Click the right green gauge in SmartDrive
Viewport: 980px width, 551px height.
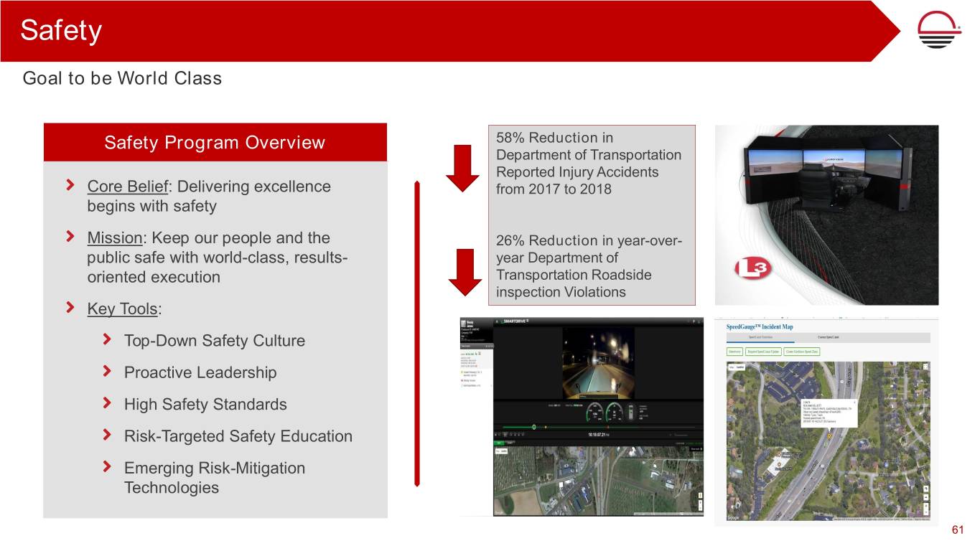click(x=614, y=411)
